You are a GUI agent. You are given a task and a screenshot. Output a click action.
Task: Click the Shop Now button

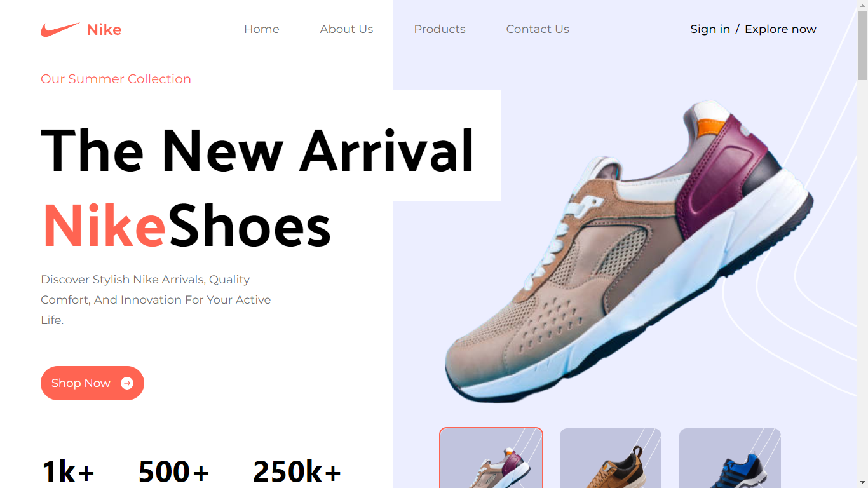coord(92,383)
